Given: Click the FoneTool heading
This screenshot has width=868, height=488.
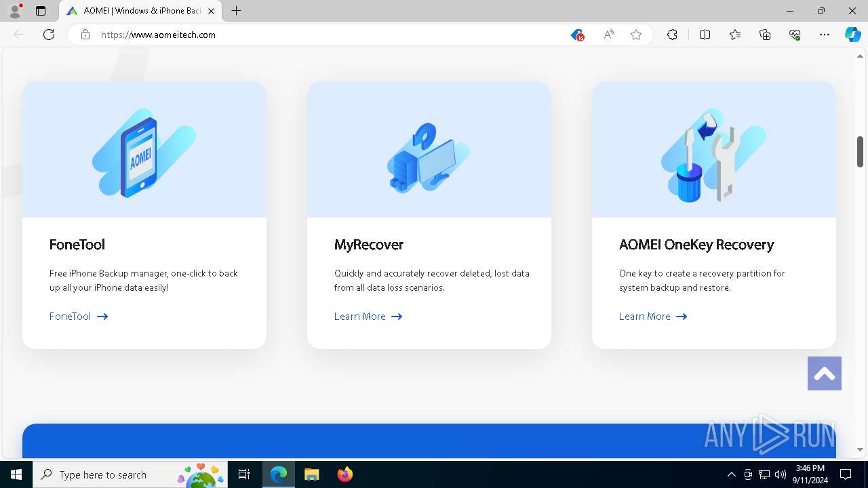Looking at the screenshot, I should pos(77,245).
